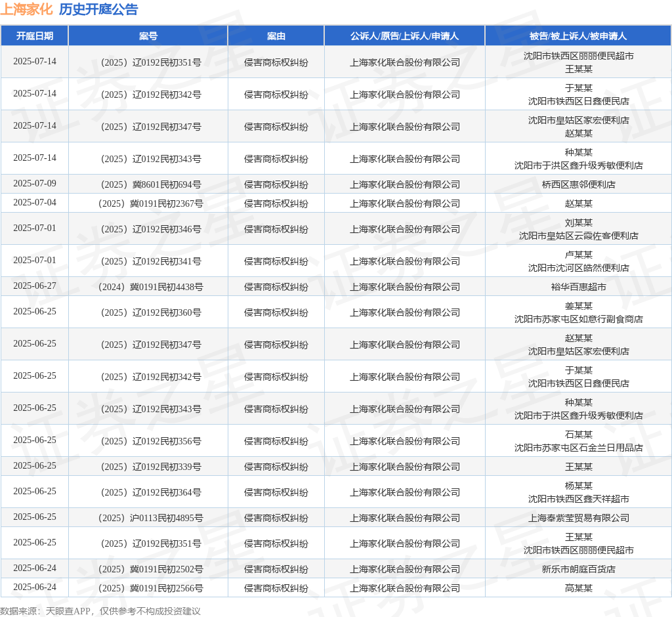Click 上海家化联合股份有限公司 in the 冀0191民初2566号 row
The width and height of the screenshot is (672, 617).
404,588
